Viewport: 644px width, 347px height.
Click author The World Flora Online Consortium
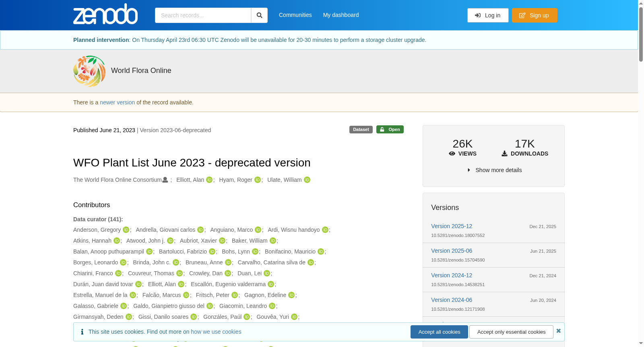tap(118, 180)
